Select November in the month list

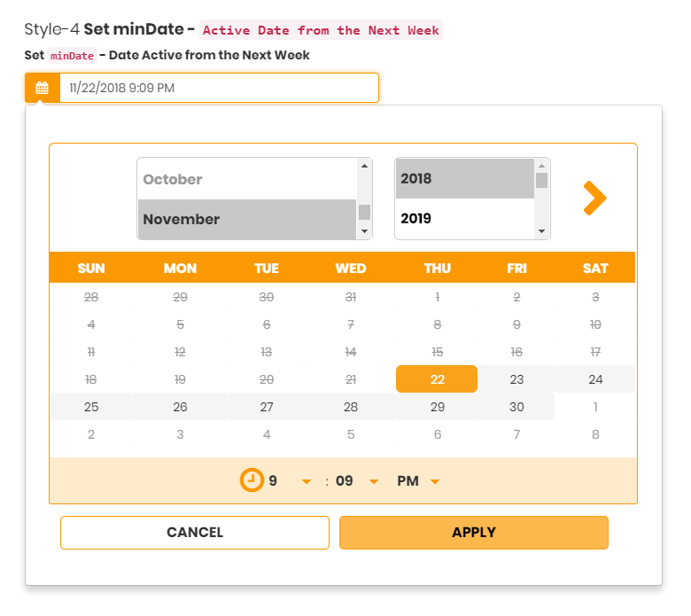(182, 219)
